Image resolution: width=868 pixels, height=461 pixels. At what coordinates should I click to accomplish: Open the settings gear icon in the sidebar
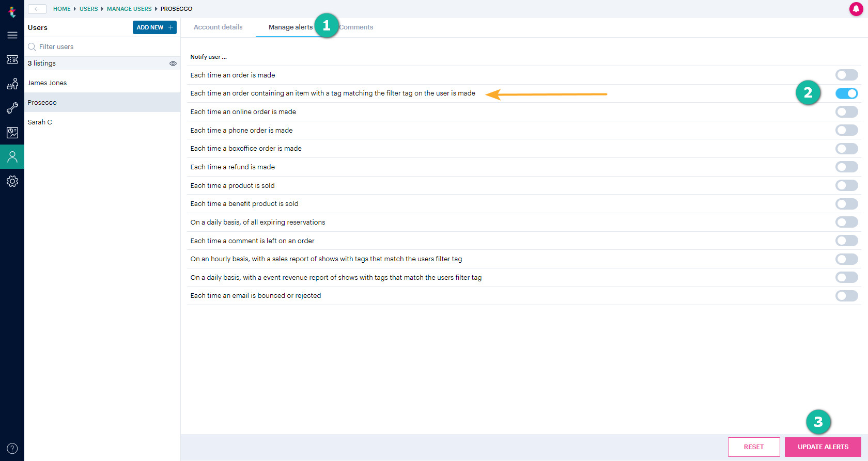pyautogui.click(x=12, y=181)
